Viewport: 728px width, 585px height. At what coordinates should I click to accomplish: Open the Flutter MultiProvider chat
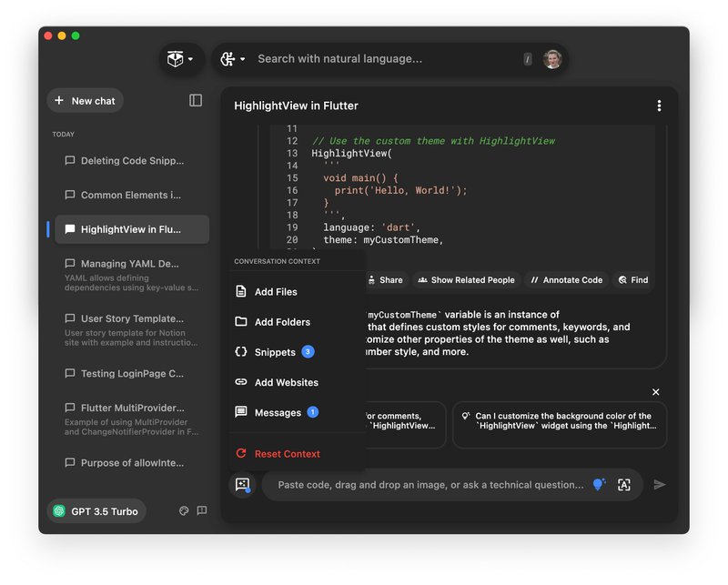pos(132,419)
